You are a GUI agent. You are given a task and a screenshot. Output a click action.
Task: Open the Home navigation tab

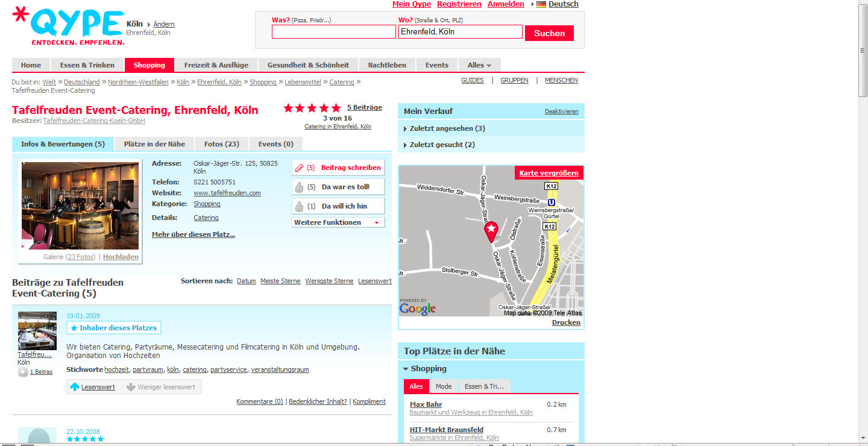[31, 65]
